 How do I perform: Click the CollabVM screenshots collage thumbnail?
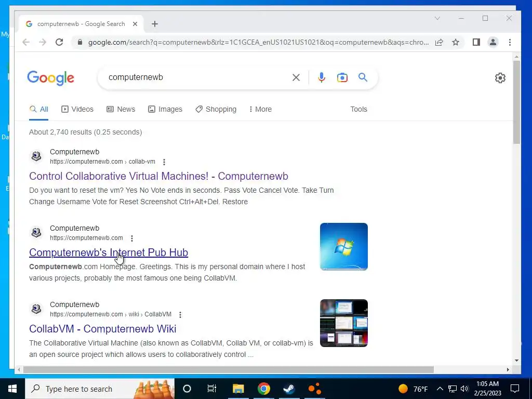(344, 323)
